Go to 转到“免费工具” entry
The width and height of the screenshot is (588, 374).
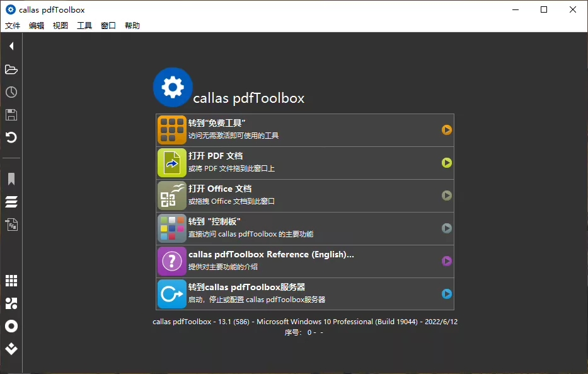tap(305, 130)
